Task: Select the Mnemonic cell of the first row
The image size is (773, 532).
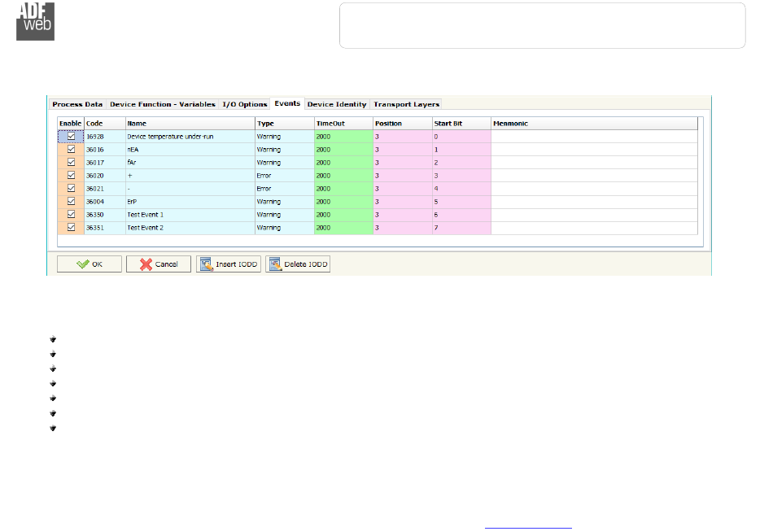Action: coord(594,137)
